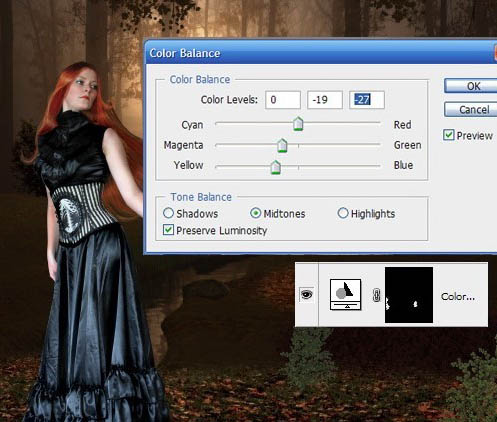Click the Magenta-Green slider handle
Viewport: 497px width, 422px height.
pos(282,146)
